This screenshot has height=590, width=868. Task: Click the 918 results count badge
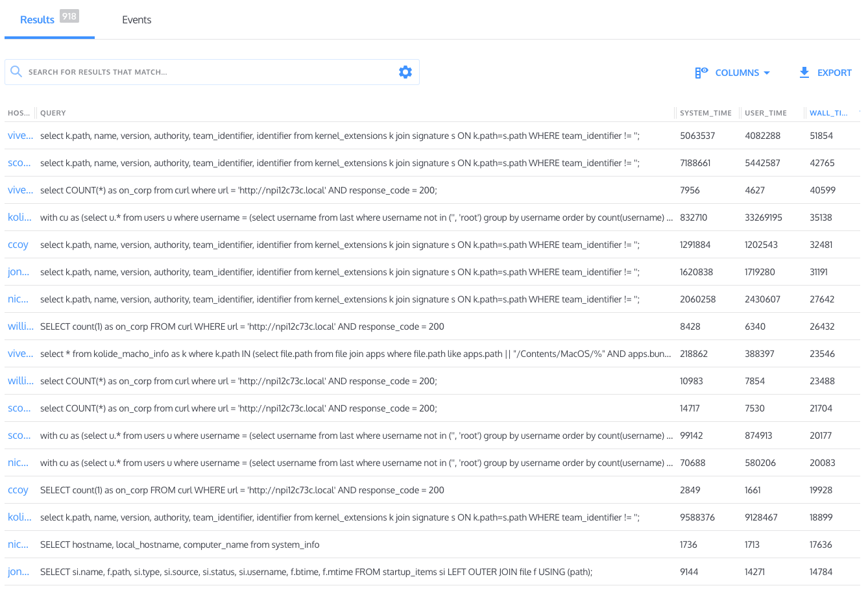[69, 16]
